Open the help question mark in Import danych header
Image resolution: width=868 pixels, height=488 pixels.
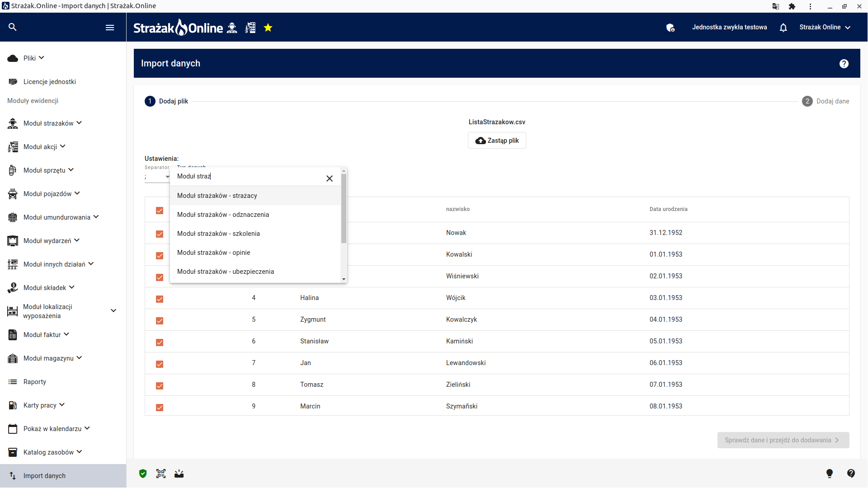844,64
